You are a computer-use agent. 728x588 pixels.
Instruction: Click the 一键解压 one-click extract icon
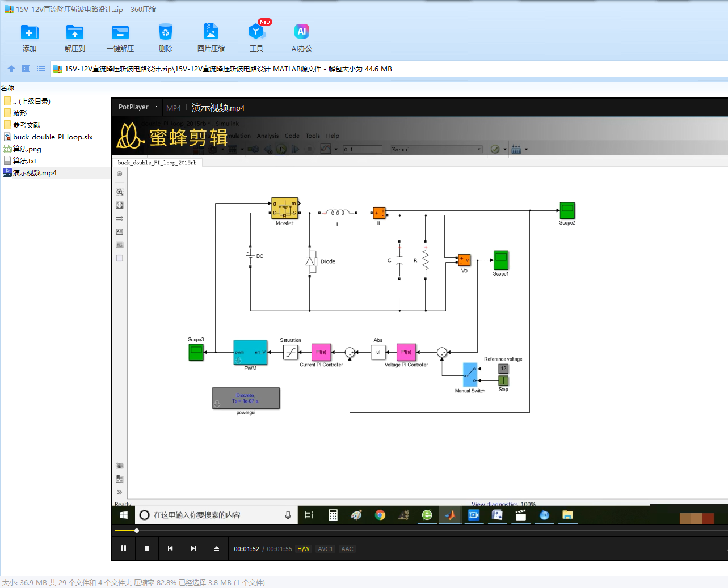(x=120, y=37)
